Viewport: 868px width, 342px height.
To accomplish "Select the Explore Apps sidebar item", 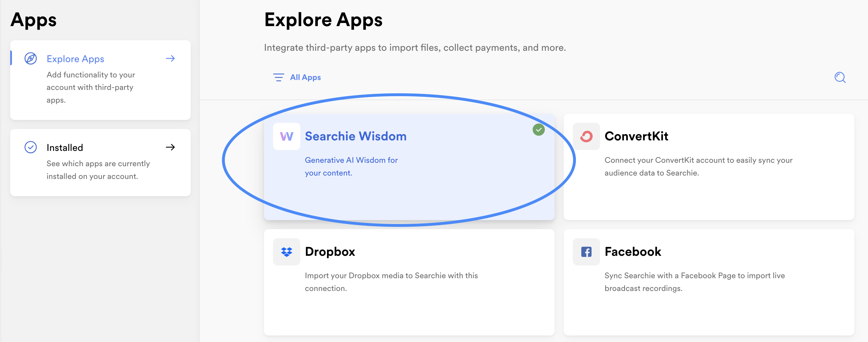I will (x=100, y=80).
